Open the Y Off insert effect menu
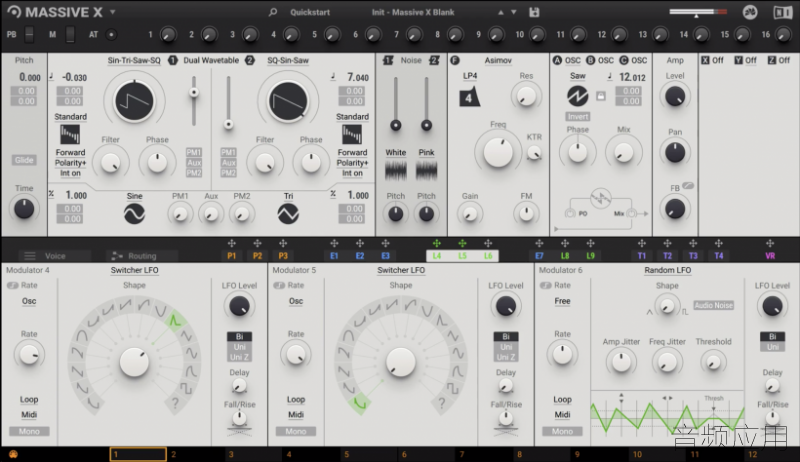Screen dimensions: 800x462 pyautogui.click(x=745, y=60)
